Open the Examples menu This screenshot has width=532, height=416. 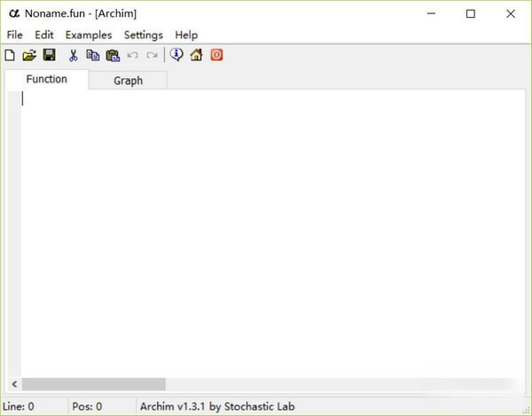click(89, 35)
